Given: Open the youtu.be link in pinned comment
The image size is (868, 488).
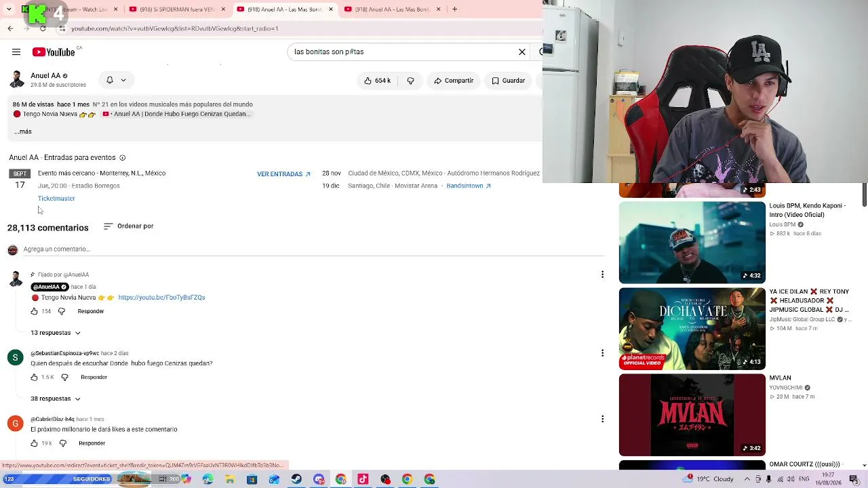Looking at the screenshot, I should tap(161, 298).
